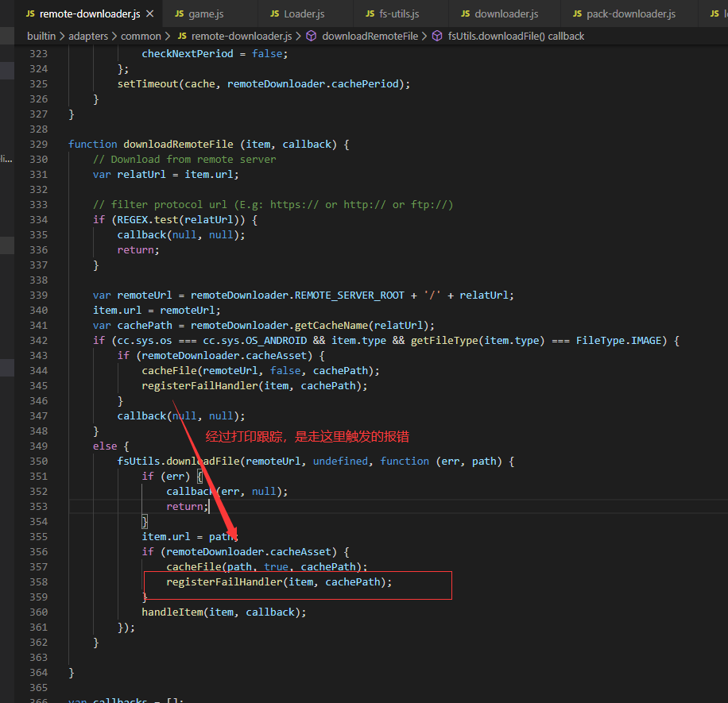This screenshot has height=703, width=728.
Task: Click 'setTimeout(cache, remoteDownloader.cachePeriod);' line
Action: (264, 84)
